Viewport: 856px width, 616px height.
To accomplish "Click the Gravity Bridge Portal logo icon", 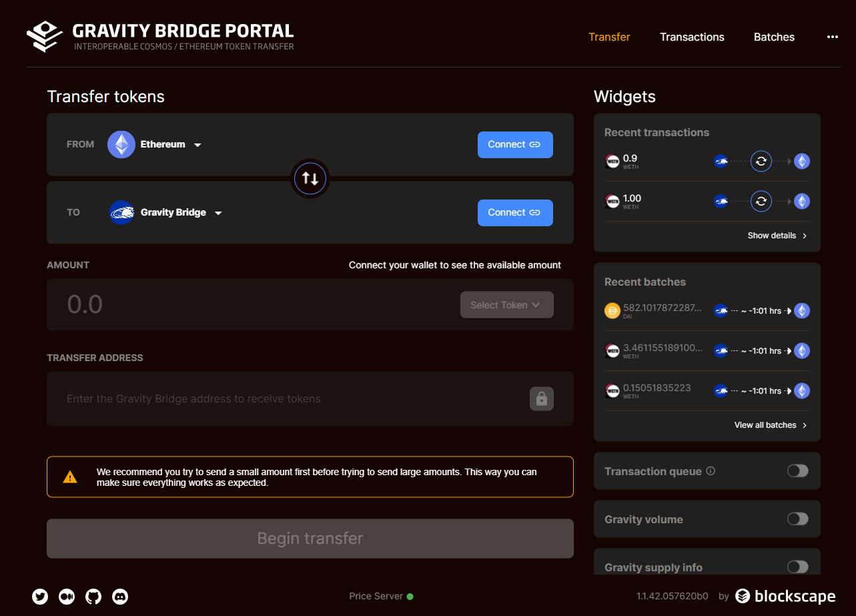I will pyautogui.click(x=45, y=37).
